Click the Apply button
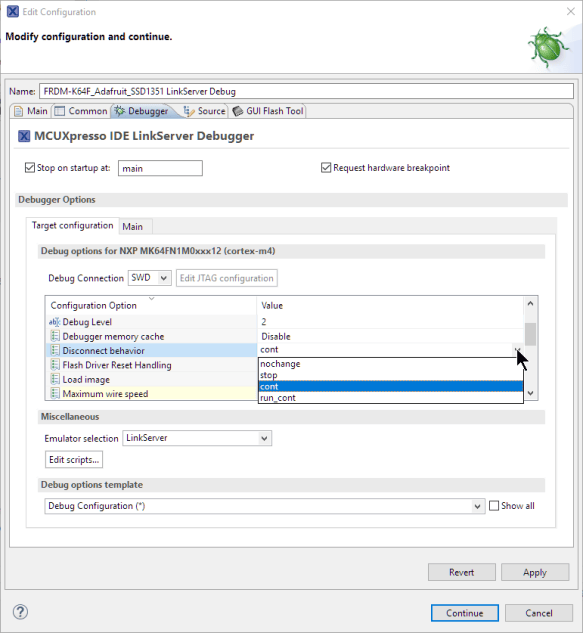 pos(535,572)
